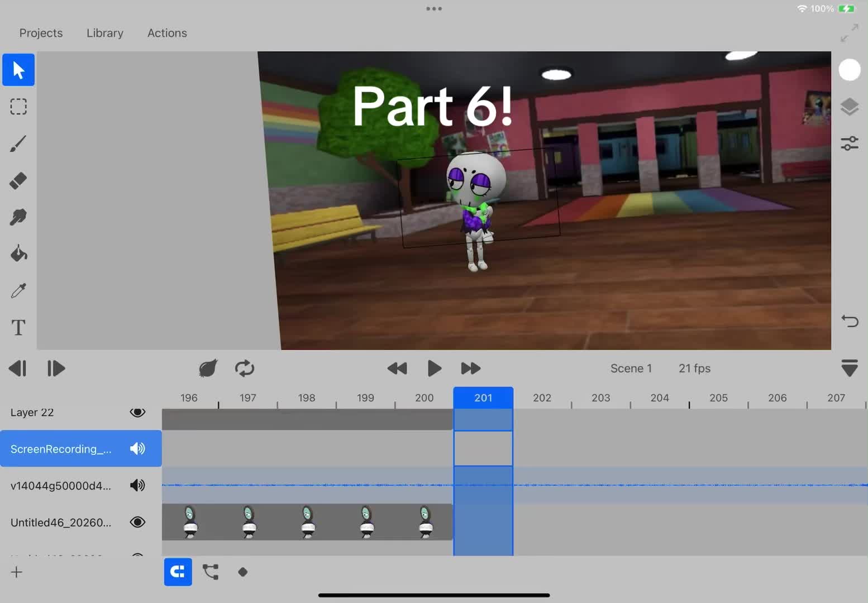Pick the Eyedropper tool

(x=18, y=290)
